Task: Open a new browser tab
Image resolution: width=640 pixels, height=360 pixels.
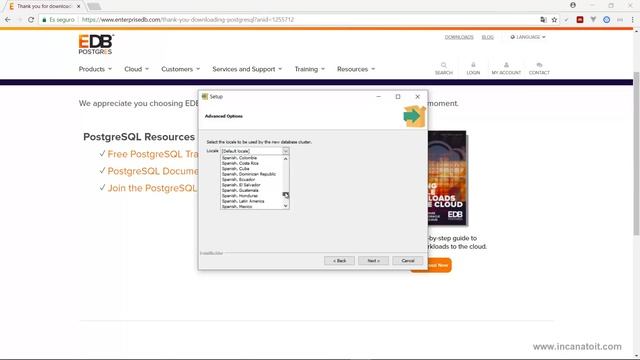Action: point(94,6)
